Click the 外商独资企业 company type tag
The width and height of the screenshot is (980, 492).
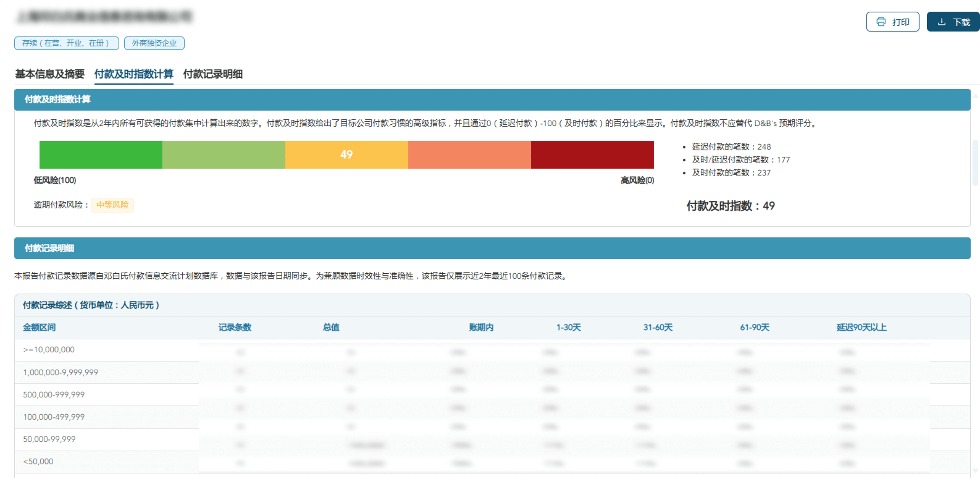point(154,43)
